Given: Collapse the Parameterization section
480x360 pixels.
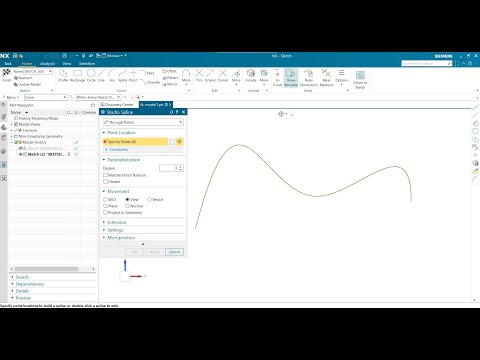Looking at the screenshot, I should tap(104, 160).
